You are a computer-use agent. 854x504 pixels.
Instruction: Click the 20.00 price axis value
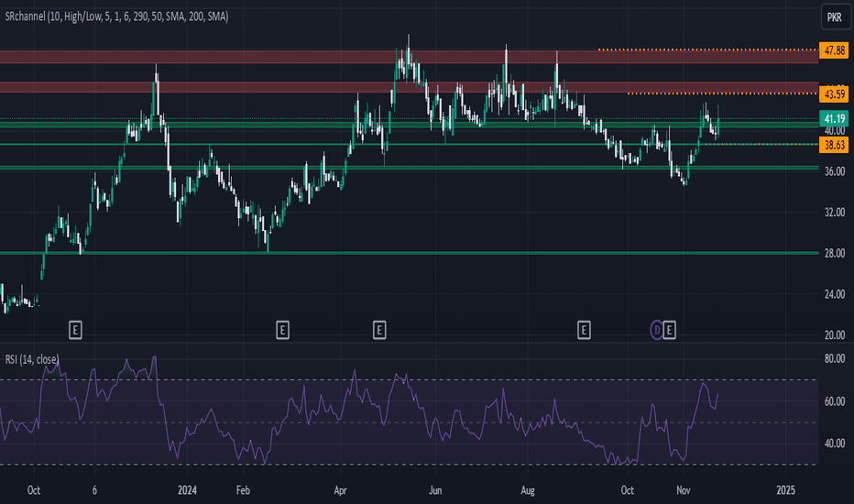coord(835,335)
